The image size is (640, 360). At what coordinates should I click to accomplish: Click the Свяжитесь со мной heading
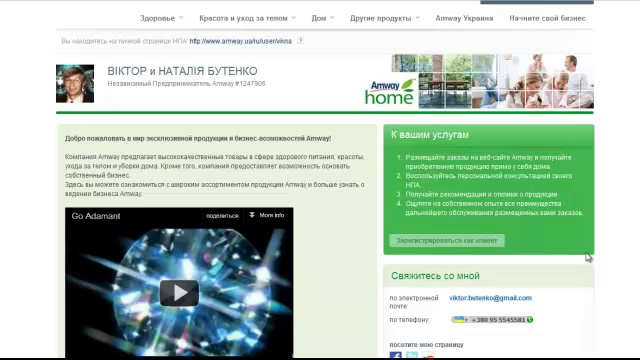coord(435,276)
